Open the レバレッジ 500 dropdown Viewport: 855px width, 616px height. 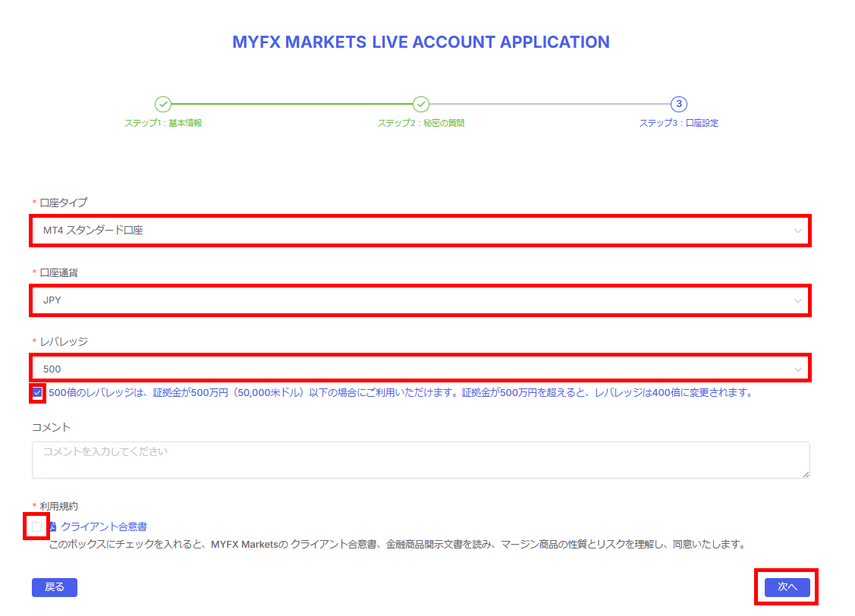click(420, 369)
